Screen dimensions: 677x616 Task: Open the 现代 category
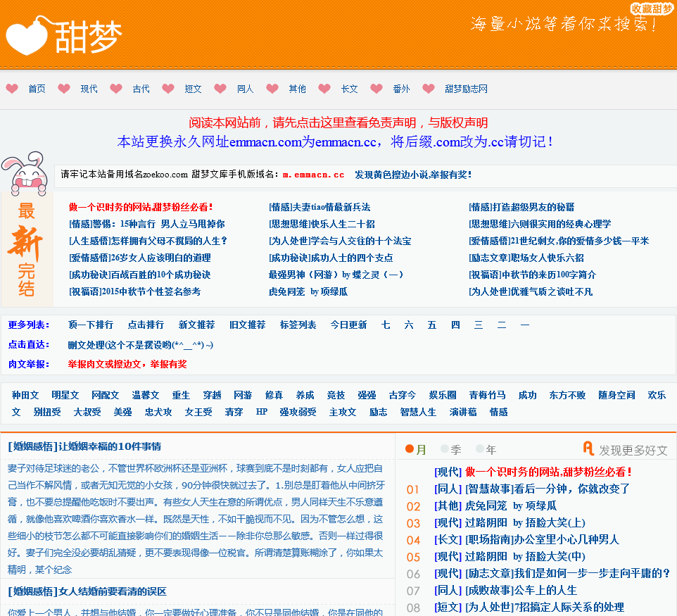coord(89,89)
